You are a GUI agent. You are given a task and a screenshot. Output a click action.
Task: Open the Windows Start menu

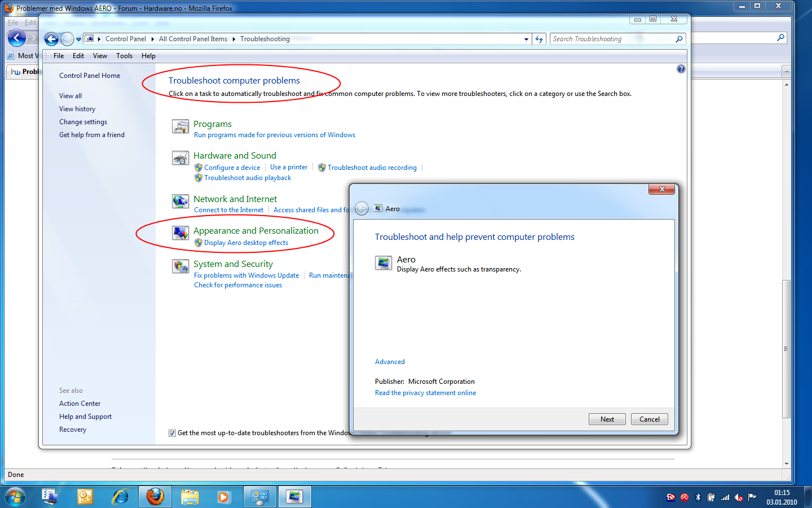15,497
